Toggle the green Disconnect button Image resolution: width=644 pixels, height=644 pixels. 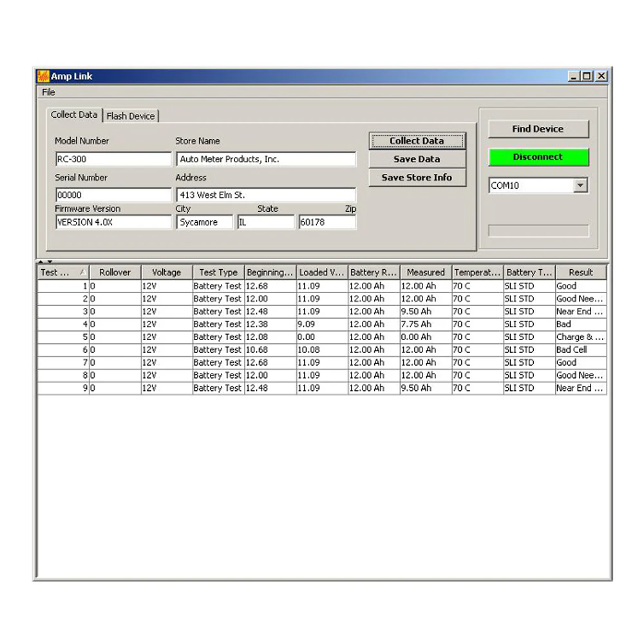(x=538, y=157)
